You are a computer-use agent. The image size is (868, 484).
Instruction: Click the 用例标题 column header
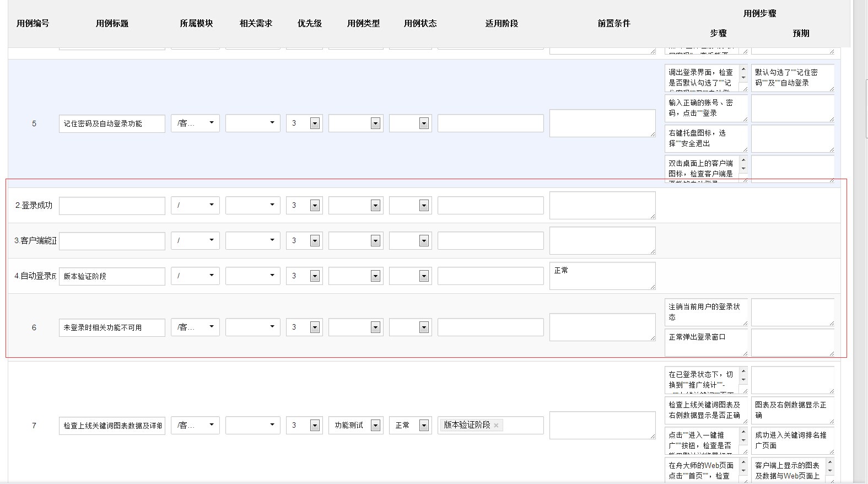pyautogui.click(x=112, y=23)
